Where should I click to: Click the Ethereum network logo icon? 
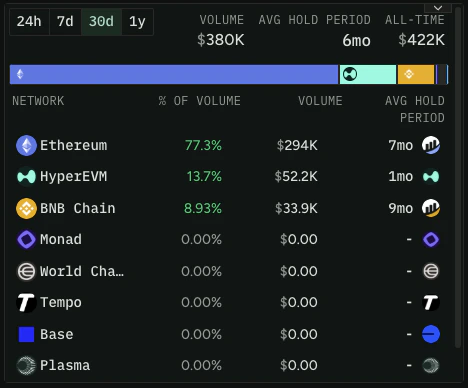click(x=26, y=146)
